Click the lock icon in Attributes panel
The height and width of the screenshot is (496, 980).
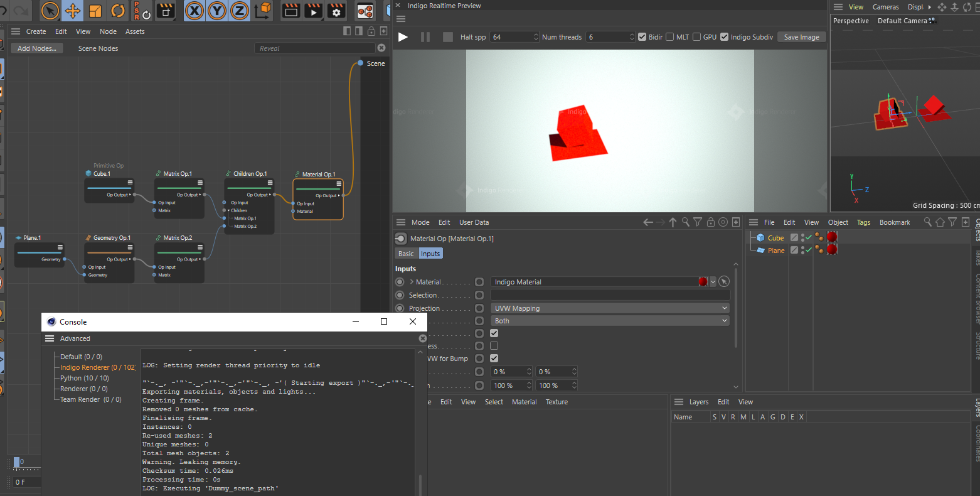click(x=710, y=222)
